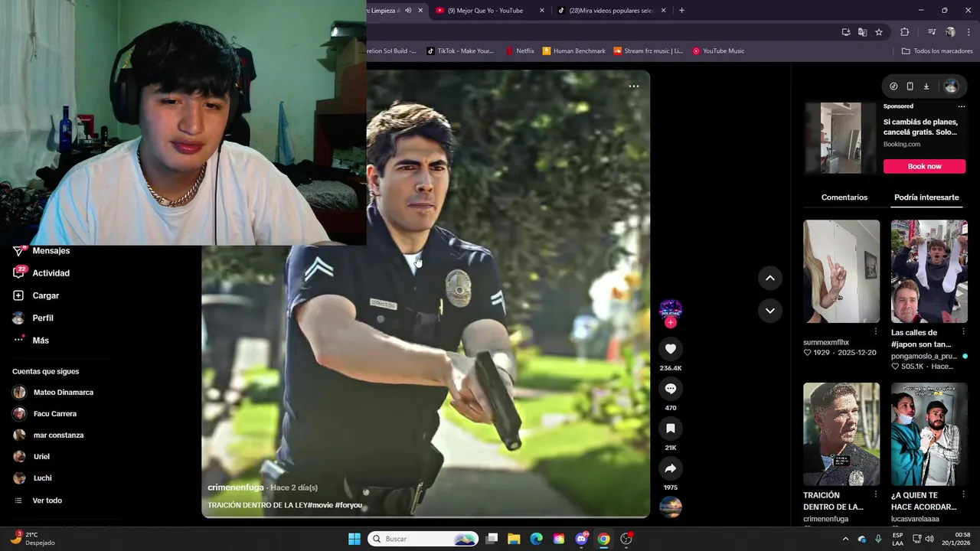Open the Netflix bookmark
This screenshot has width=980, height=551.
(x=520, y=51)
